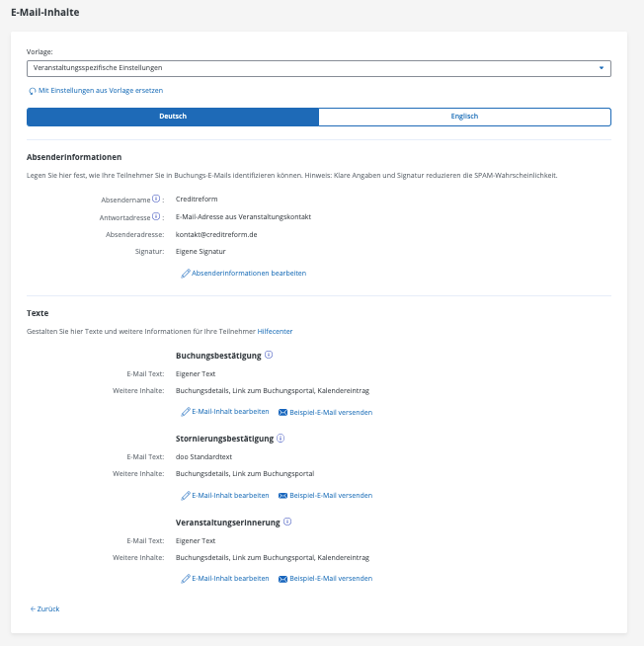Edit E-Mail-Inhalt for Veranstaltungserinnerung
644x646 pixels.
point(230,579)
